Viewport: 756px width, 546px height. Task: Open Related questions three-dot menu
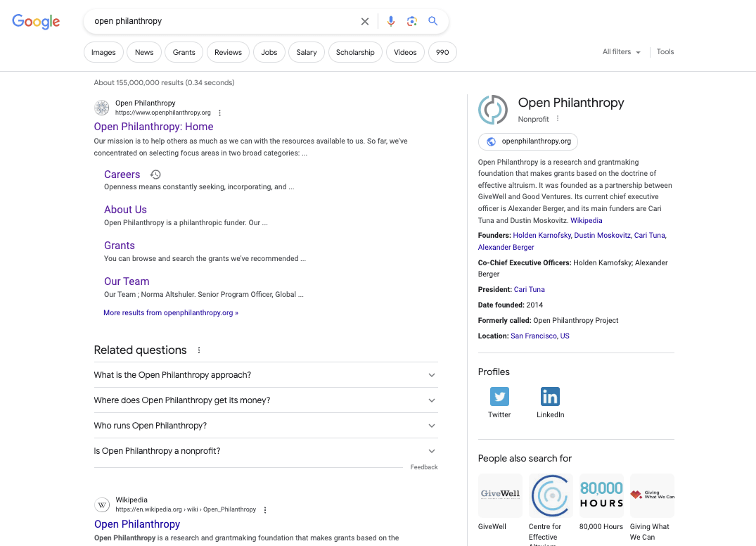point(199,350)
